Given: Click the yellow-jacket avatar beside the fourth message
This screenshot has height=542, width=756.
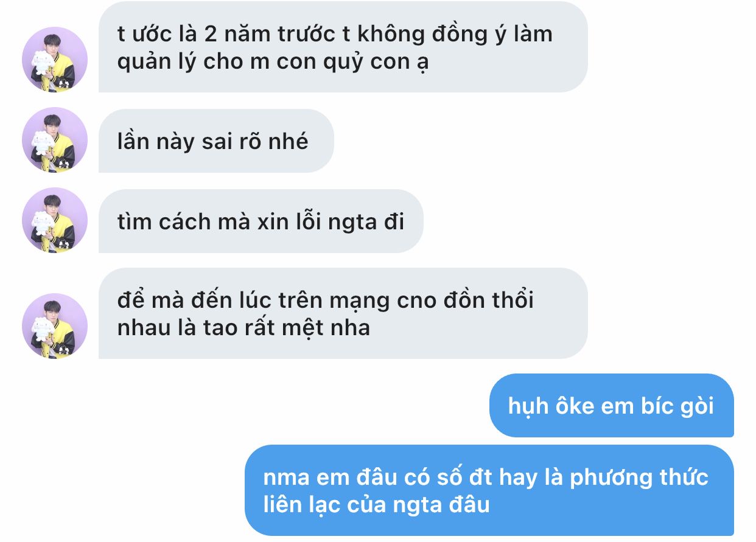Looking at the screenshot, I should [x=55, y=325].
